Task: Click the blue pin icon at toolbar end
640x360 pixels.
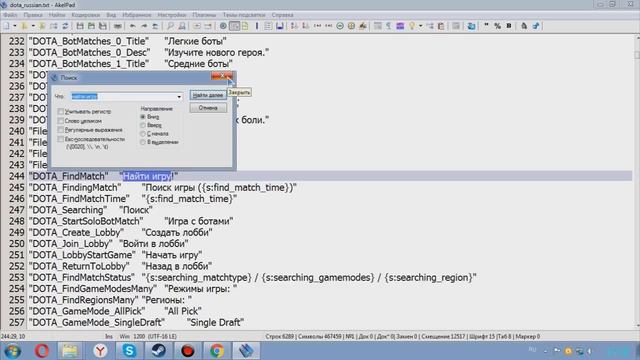Action: click(536, 26)
